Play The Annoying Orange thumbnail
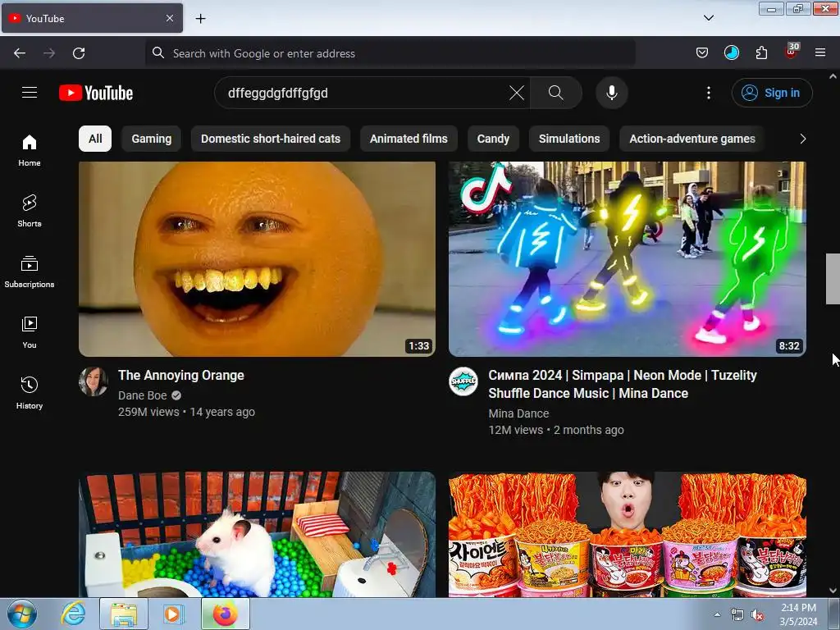 click(x=257, y=258)
